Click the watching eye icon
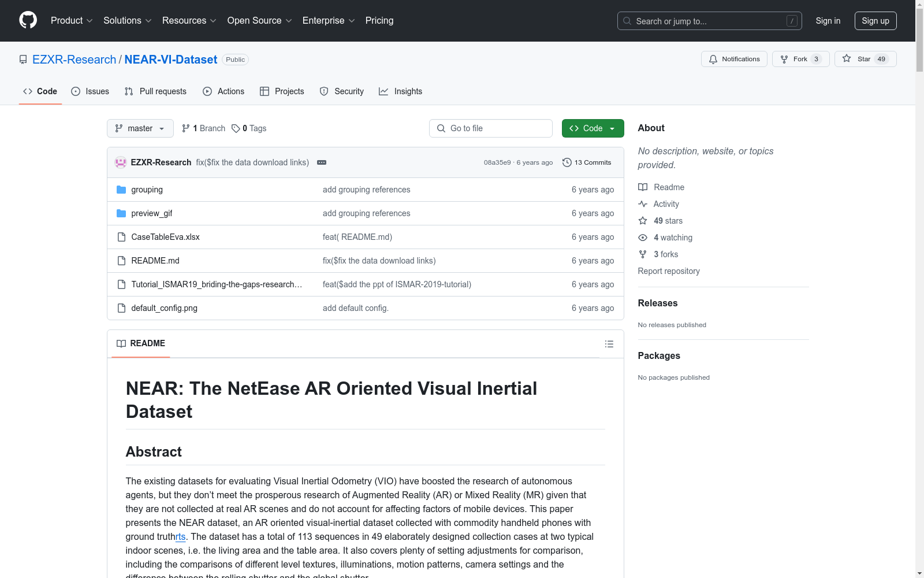The height and width of the screenshot is (578, 924). (643, 238)
